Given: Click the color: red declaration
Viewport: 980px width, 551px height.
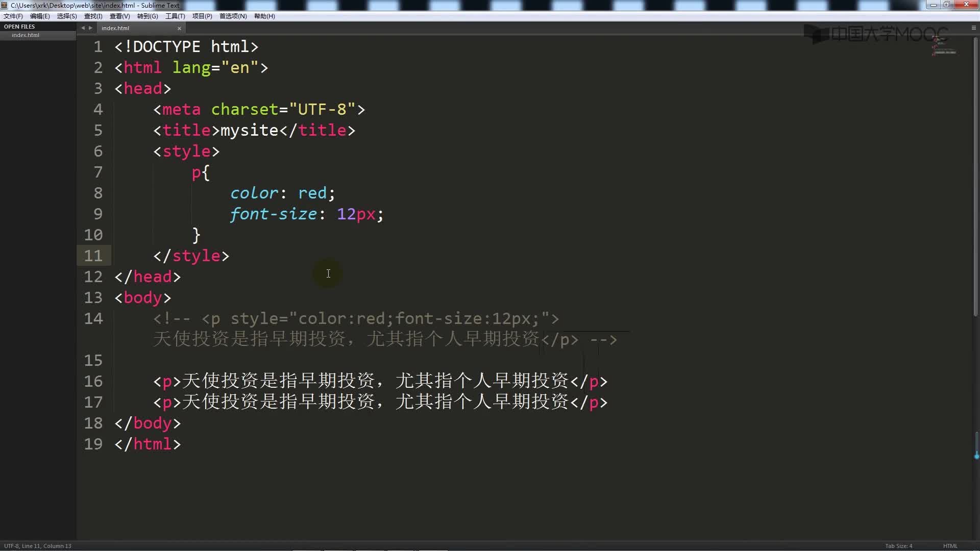Looking at the screenshot, I should (283, 193).
